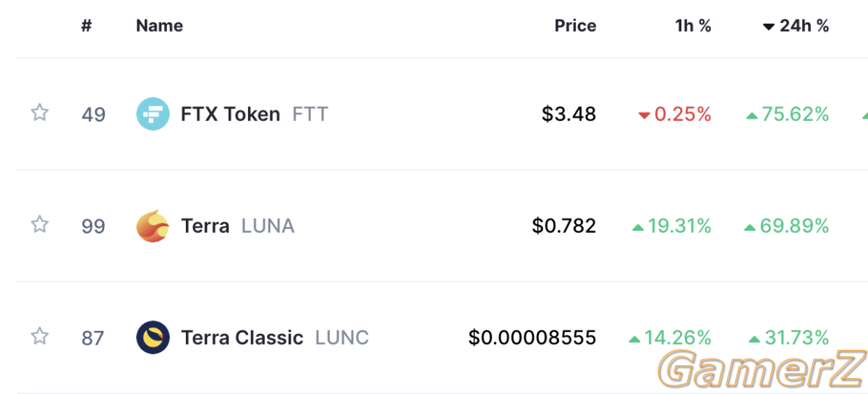
Task: Click the red down arrow beside 0.25%
Action: coord(644,115)
